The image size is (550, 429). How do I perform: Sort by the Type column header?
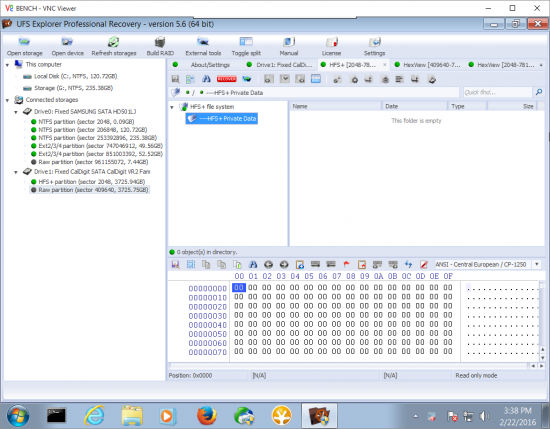coord(467,106)
